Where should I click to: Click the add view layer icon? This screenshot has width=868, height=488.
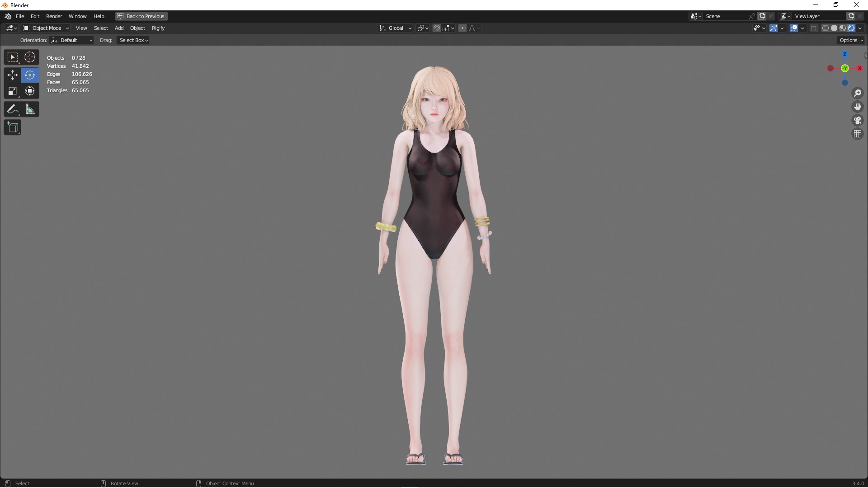pyautogui.click(x=851, y=16)
